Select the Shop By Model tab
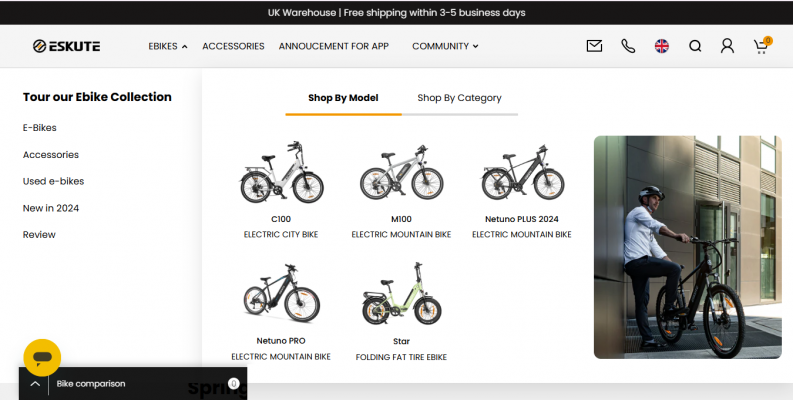793x400 pixels. 343,98
